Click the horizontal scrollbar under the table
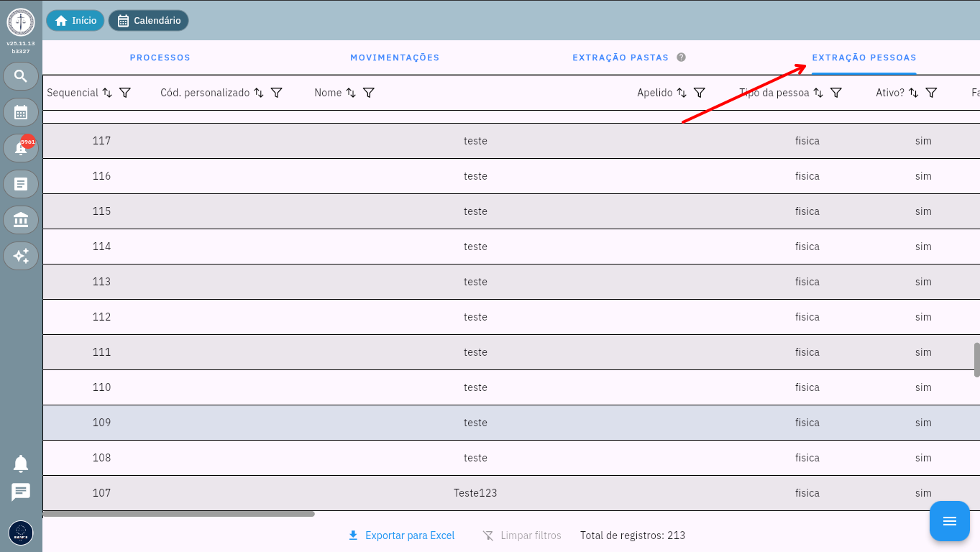Viewport: 980px width, 552px height. click(x=178, y=514)
